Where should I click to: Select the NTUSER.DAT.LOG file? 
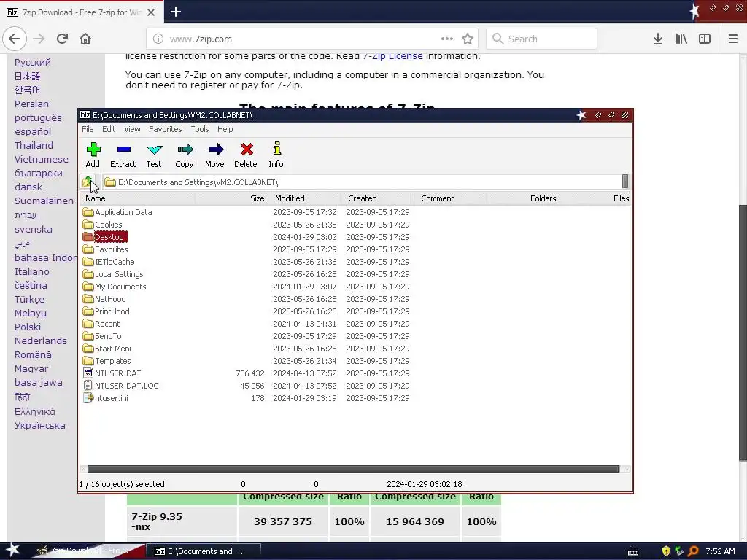pyautogui.click(x=121, y=385)
